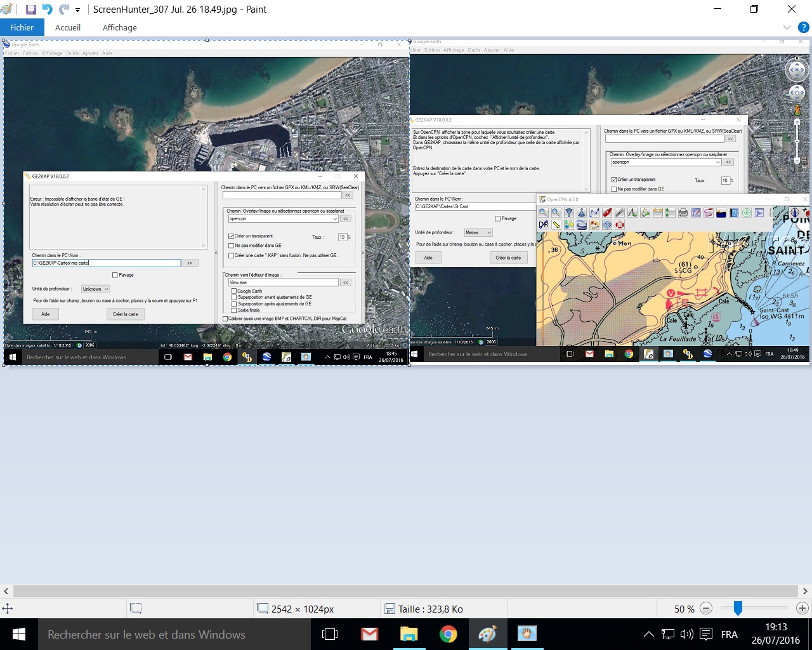The image size is (812, 650).
Task: Open the Customize Quick Access Toolbar dropdown
Action: point(78,10)
